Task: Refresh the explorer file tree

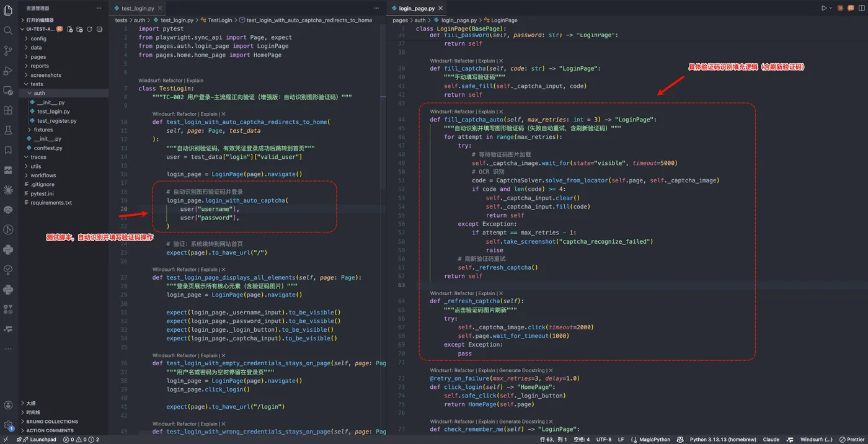Action: (x=89, y=29)
